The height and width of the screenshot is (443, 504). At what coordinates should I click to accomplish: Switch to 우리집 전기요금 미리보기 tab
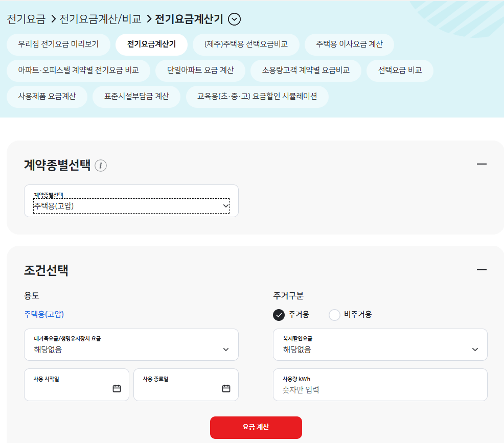pos(58,44)
